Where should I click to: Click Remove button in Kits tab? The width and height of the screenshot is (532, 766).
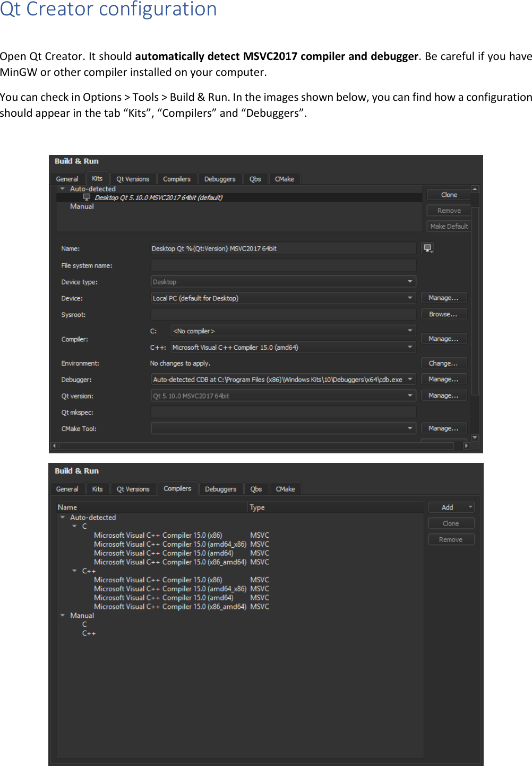[449, 211]
